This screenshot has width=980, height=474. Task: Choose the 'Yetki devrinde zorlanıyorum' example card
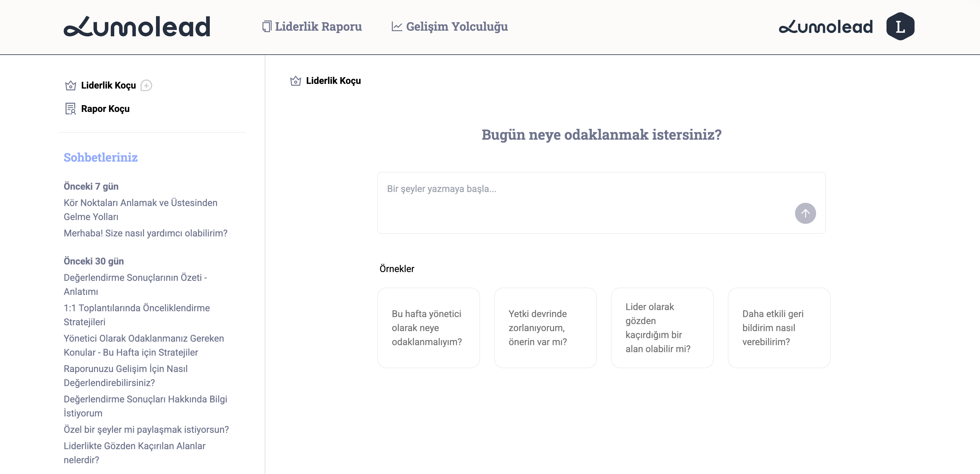click(x=545, y=328)
